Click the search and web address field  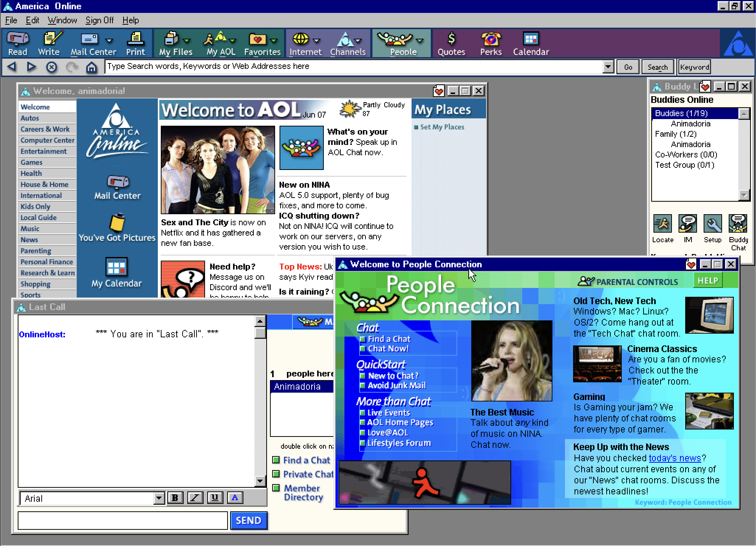pos(354,67)
